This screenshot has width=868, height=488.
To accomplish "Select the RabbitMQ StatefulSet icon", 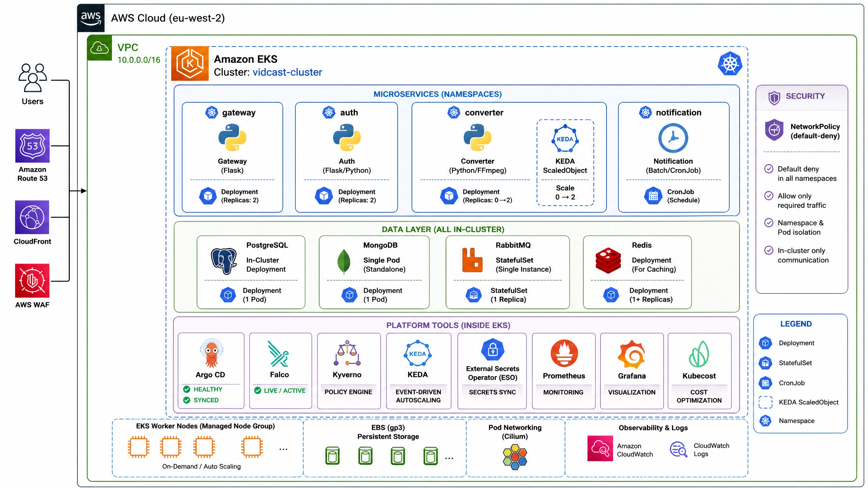I will (474, 295).
